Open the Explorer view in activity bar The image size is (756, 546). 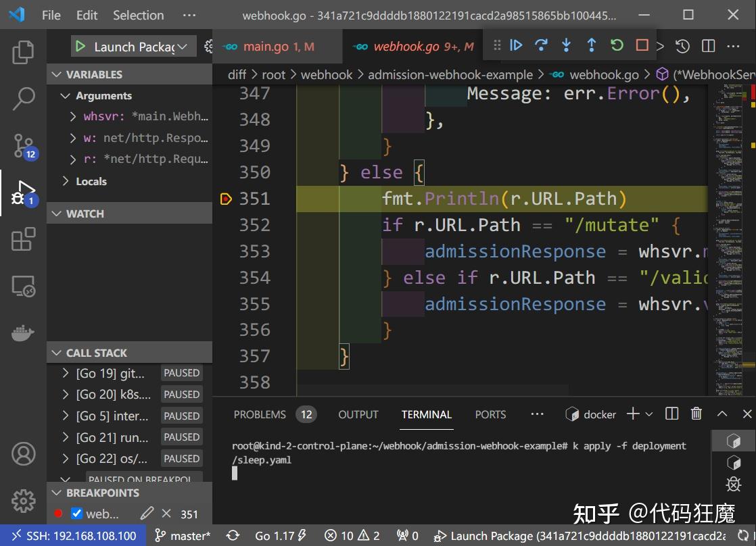click(23, 52)
